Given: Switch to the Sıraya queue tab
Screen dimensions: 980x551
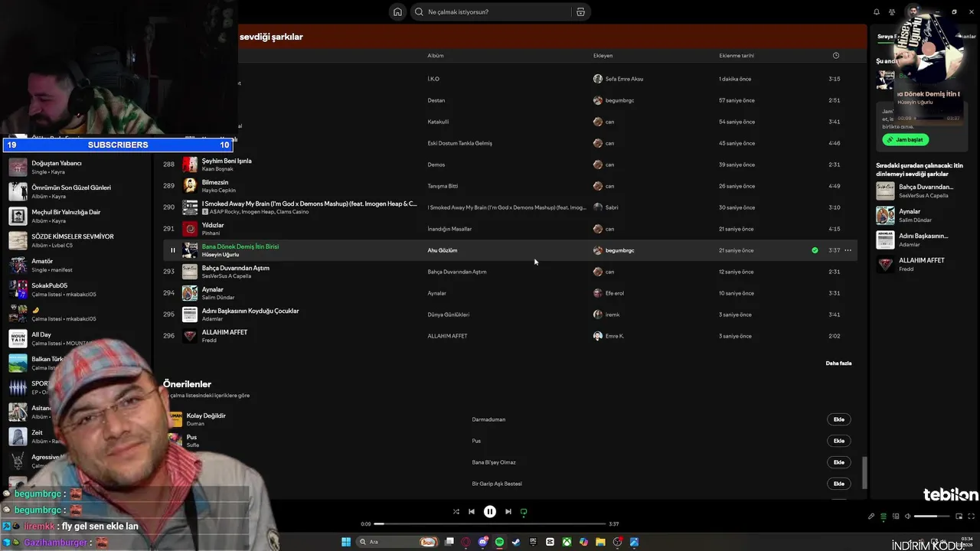Looking at the screenshot, I should pyautogui.click(x=887, y=36).
